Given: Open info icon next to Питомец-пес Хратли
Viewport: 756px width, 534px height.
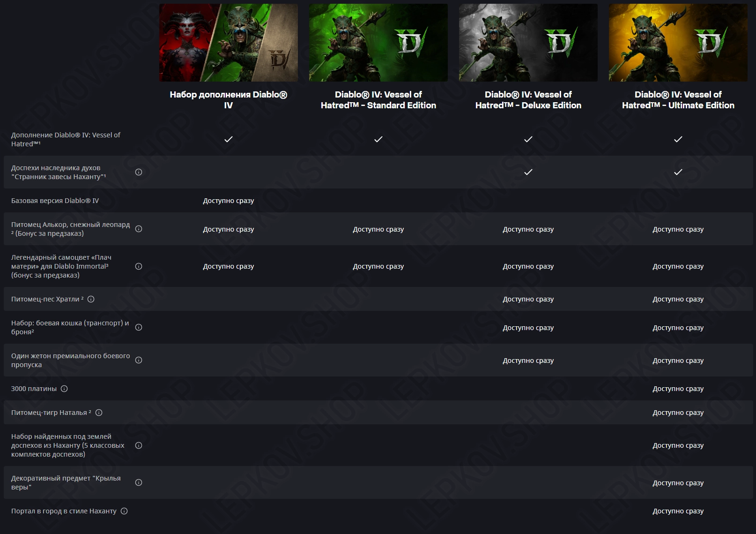Looking at the screenshot, I should tap(91, 299).
